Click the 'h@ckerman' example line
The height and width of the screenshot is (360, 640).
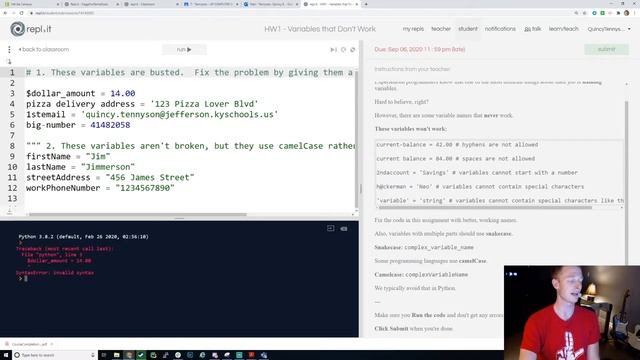point(480,187)
